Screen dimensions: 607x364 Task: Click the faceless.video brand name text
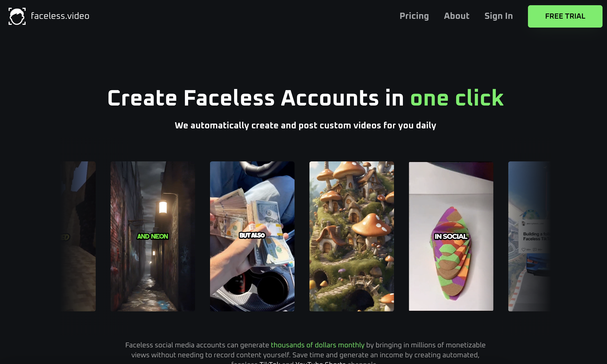[60, 16]
